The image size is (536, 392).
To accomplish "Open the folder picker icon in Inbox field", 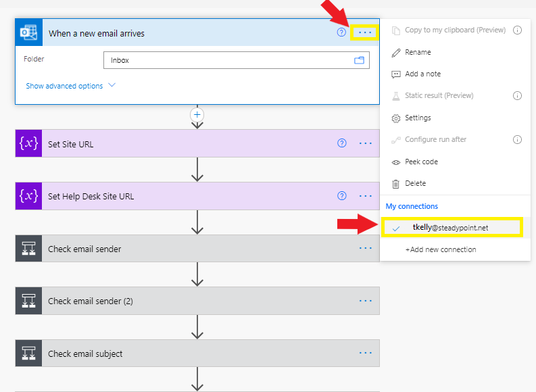I will (359, 61).
